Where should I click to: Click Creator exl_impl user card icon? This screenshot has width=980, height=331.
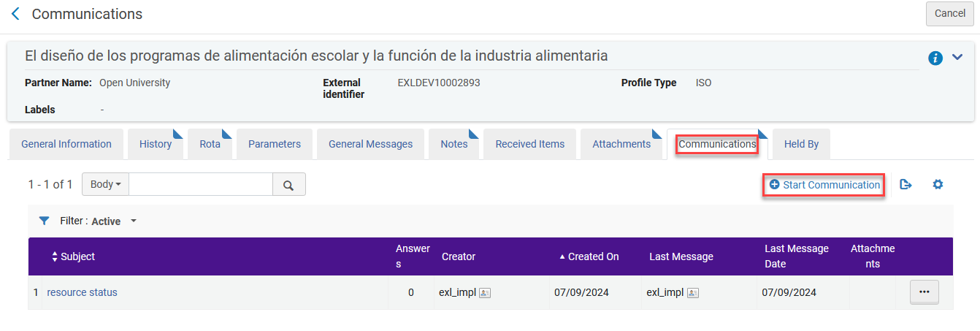pos(485,293)
